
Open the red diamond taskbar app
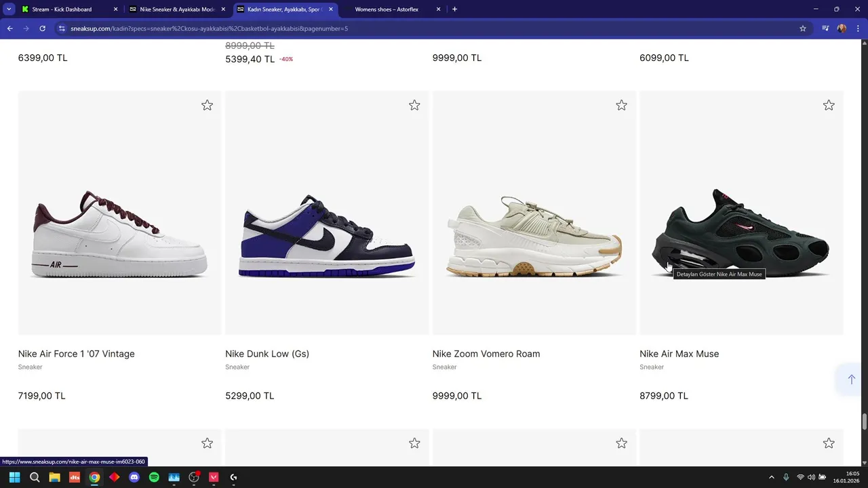point(114,477)
